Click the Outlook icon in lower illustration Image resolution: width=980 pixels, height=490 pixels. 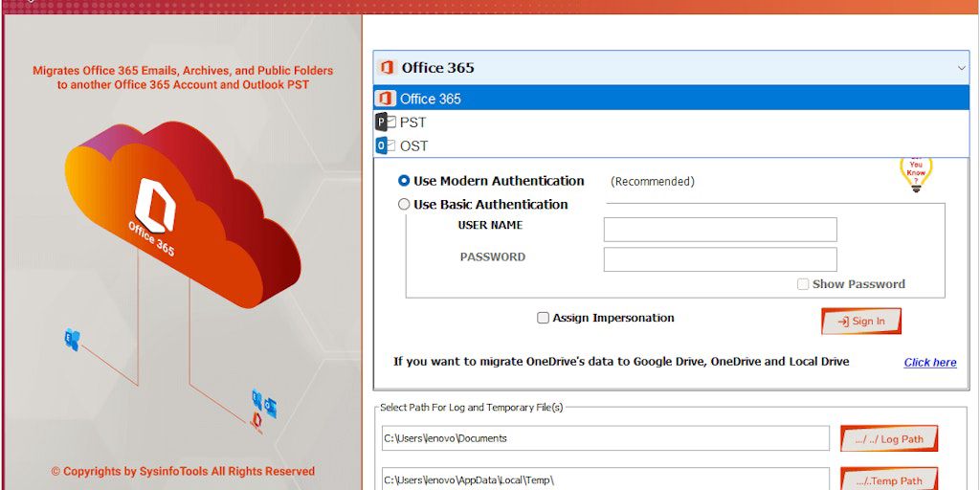coord(270,407)
